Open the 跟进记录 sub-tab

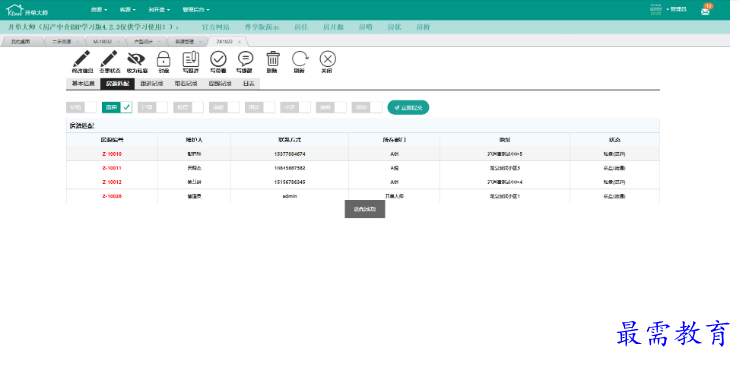point(152,84)
